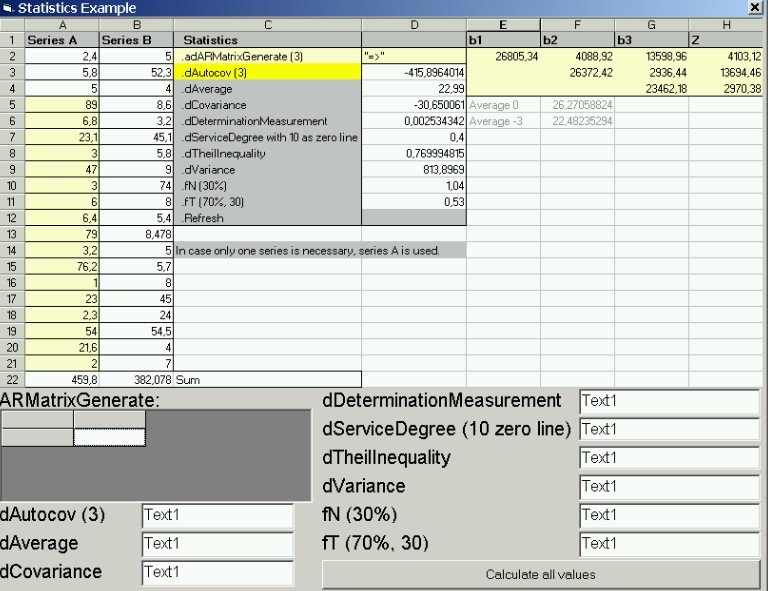Click the dVariance text field
Screen dimensions: 768x591
tap(670, 486)
